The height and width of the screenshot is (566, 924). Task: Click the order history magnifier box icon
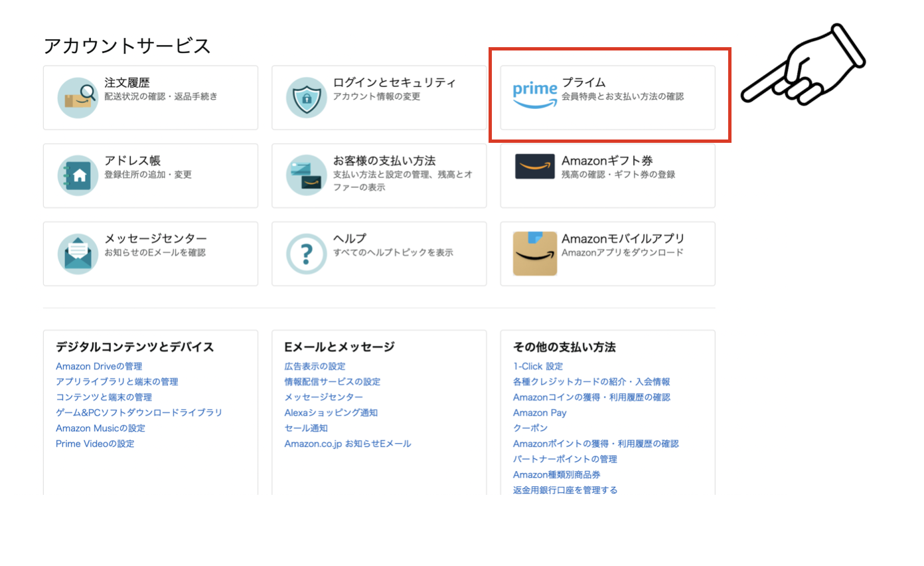point(78,98)
